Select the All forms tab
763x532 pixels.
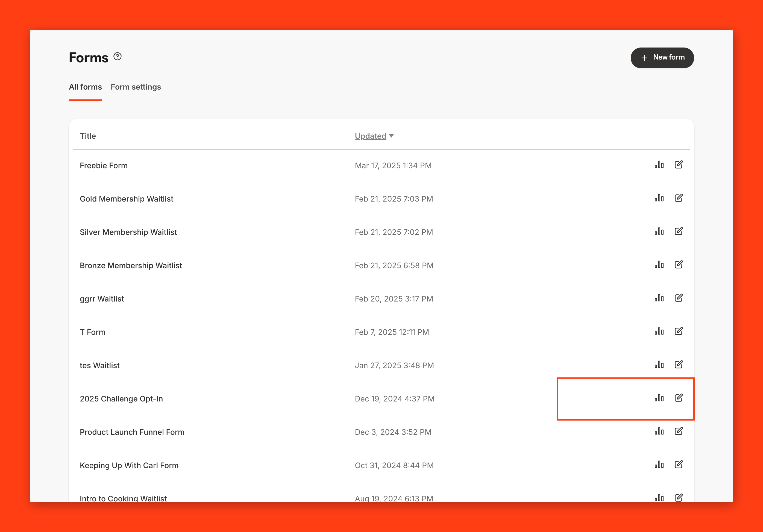tap(86, 87)
